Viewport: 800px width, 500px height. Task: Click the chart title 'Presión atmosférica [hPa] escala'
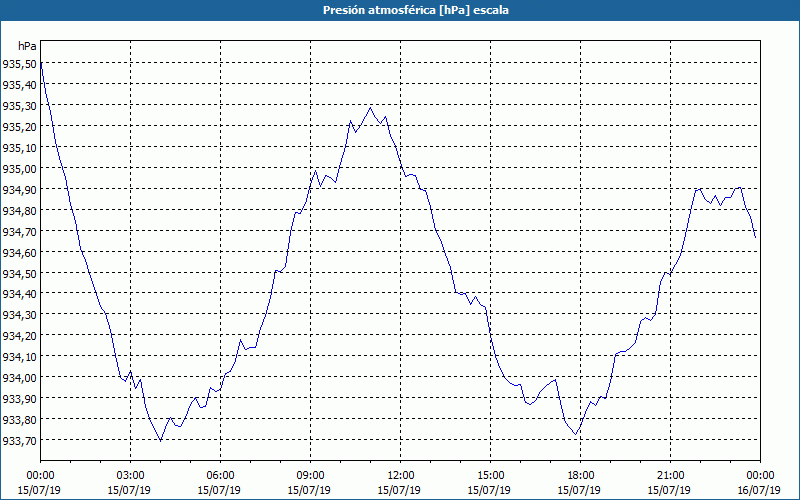(x=416, y=10)
